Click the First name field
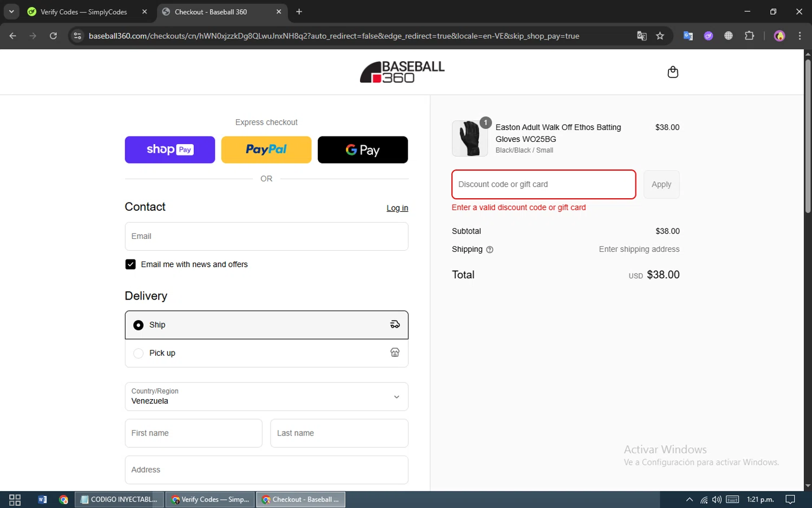812x508 pixels. [x=193, y=433]
